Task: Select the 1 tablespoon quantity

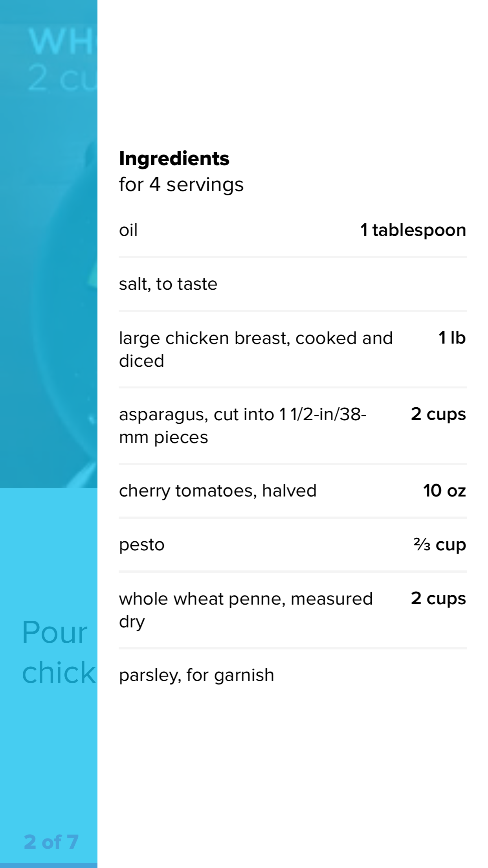Action: coord(413,230)
